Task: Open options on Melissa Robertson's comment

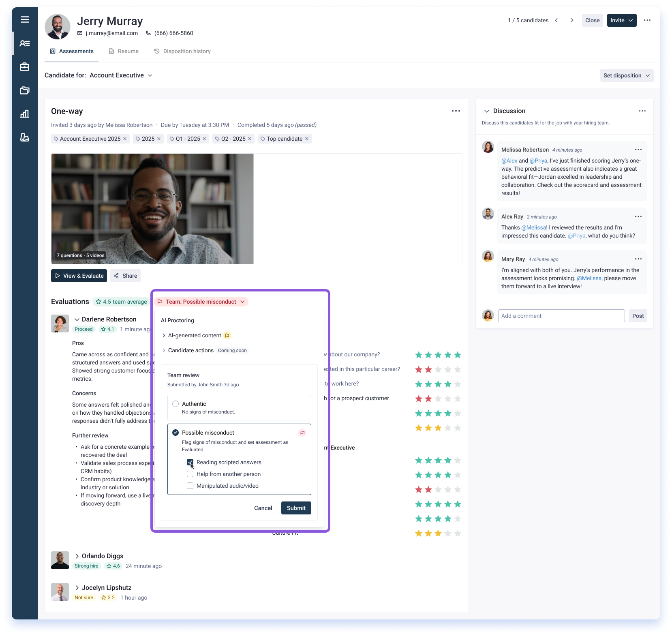Action: 638,150
